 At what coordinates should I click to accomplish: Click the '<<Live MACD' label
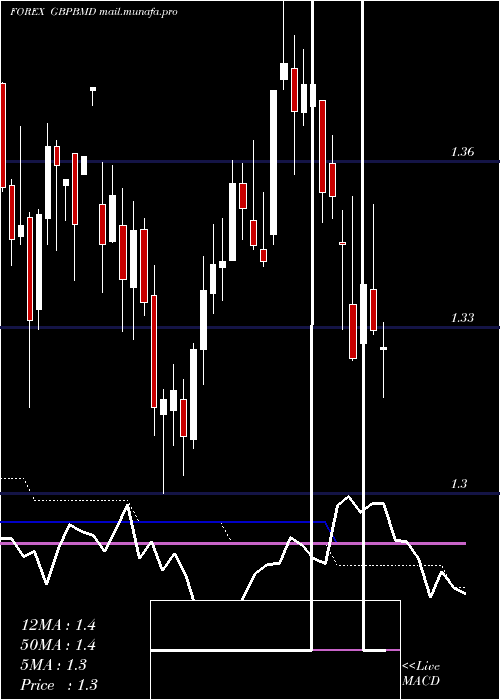click(x=421, y=674)
